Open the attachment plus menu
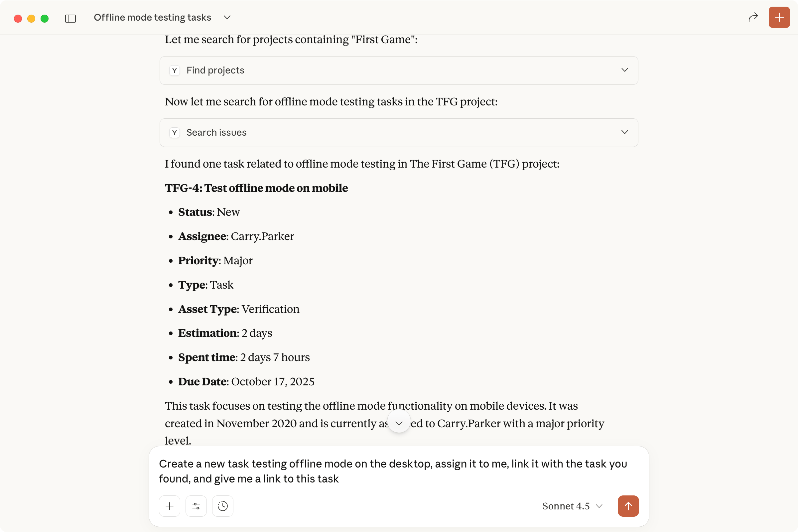The width and height of the screenshot is (798, 532). [169, 506]
